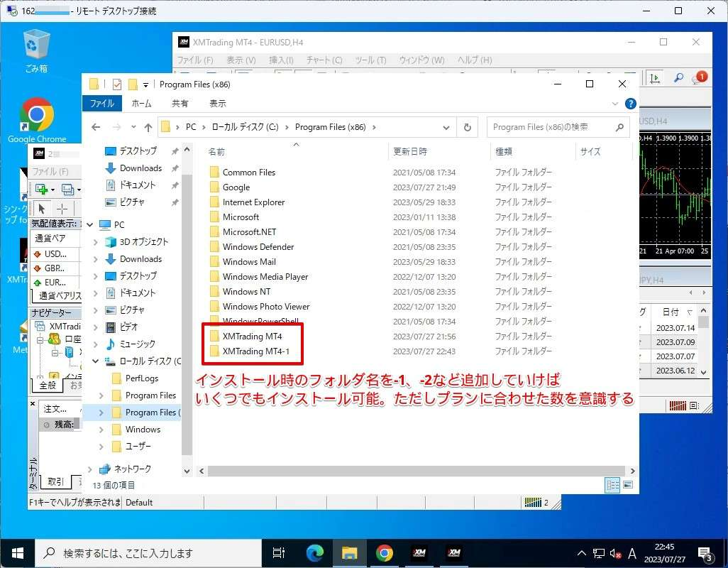Click the network icon in tray
This screenshot has width=728, height=568.
point(598,554)
